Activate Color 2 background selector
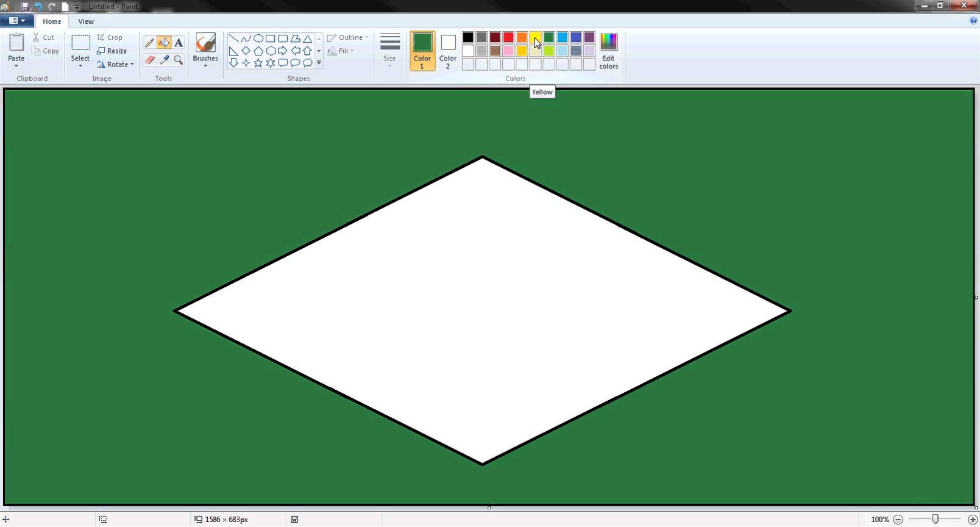The width and height of the screenshot is (980, 527). [x=448, y=51]
